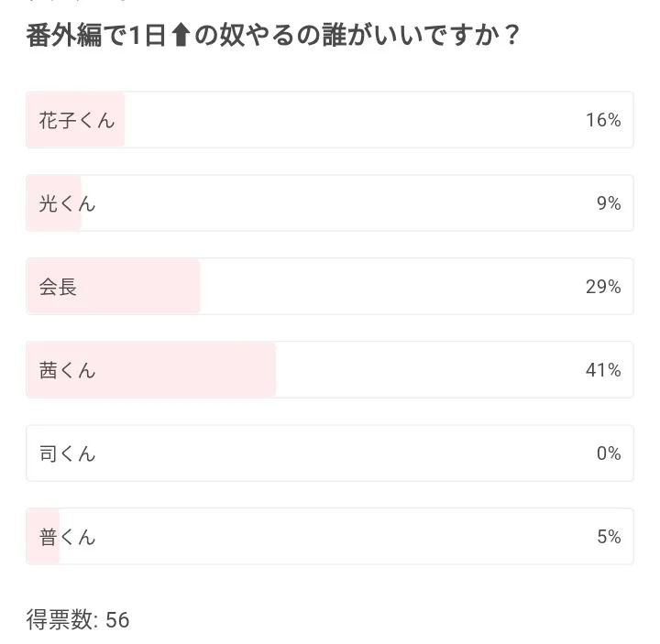660x644 pixels.
Task: Pick the 茜くん poll option
Action: (x=330, y=370)
